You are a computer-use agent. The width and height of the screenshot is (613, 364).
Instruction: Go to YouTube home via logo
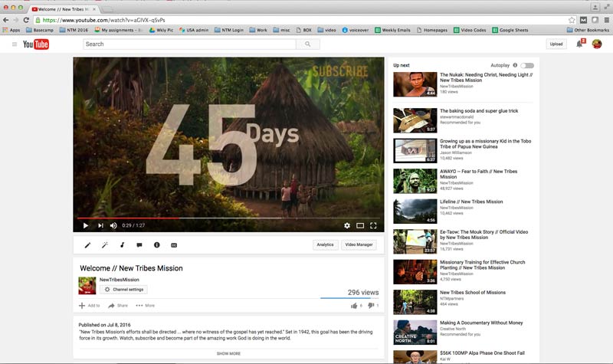point(35,44)
